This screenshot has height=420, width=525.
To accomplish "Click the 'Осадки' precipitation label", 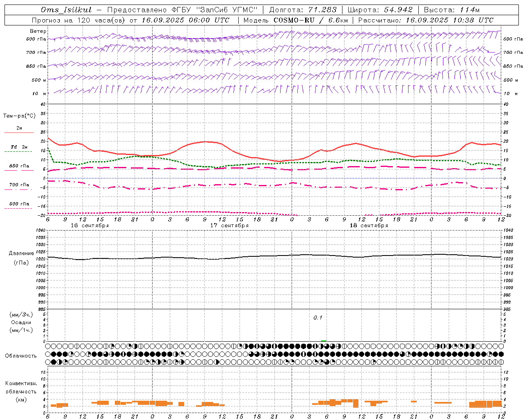I will click(21, 322).
